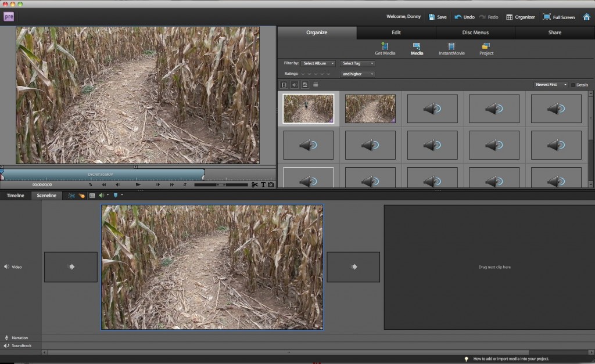
Task: Select the scissors split clip tool
Action: [x=255, y=185]
